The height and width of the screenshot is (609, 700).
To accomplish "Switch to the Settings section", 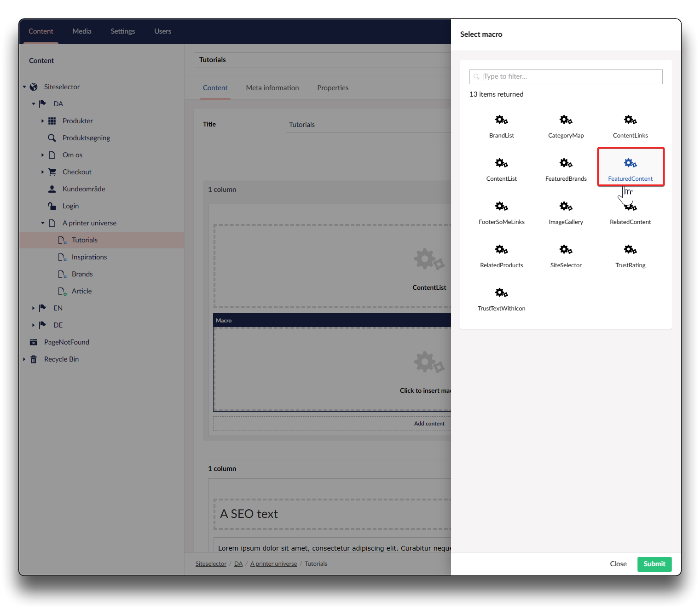I will (x=122, y=31).
